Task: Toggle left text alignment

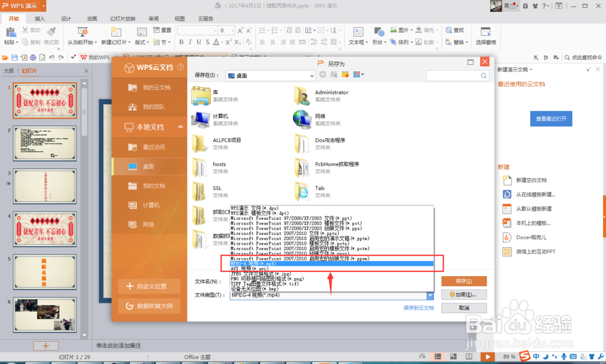Action: click(262, 42)
